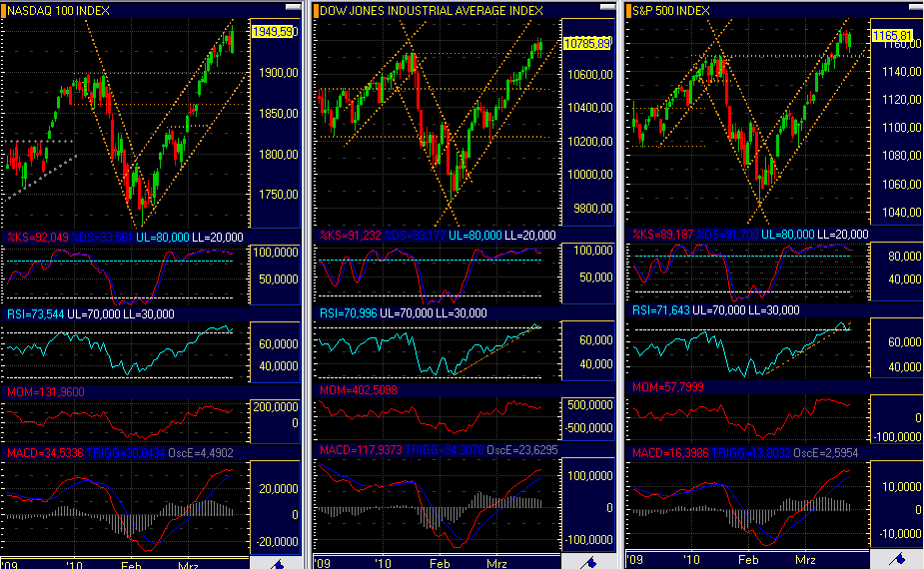Click the 1040,00 price level on S&P 500 axis
This screenshot has width=924, height=569.
click(901, 212)
